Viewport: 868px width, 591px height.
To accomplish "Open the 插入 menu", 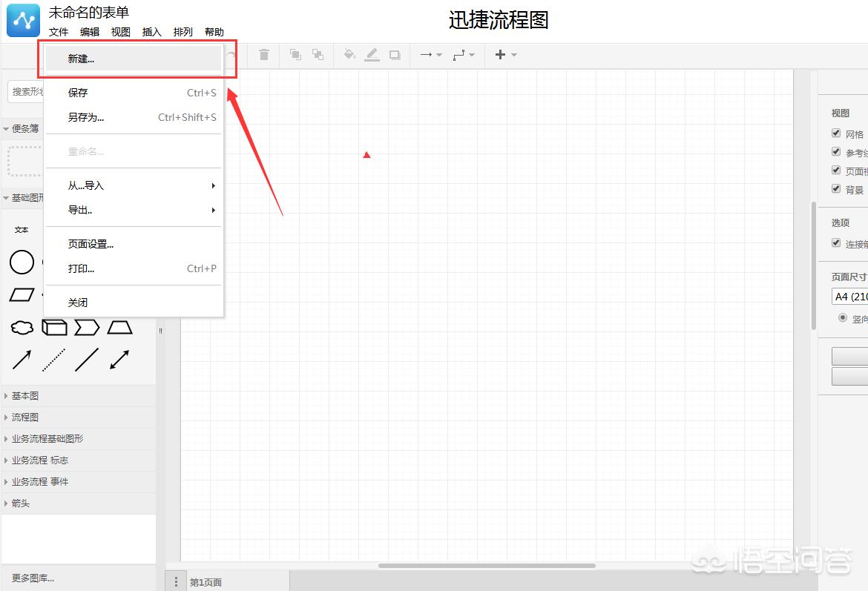I will click(x=151, y=32).
